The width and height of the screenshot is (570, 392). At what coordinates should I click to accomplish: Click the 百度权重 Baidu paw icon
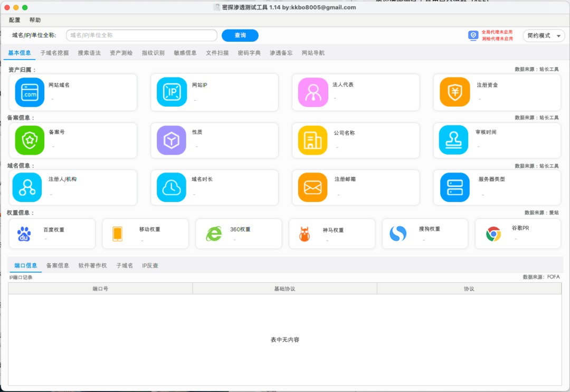point(24,234)
